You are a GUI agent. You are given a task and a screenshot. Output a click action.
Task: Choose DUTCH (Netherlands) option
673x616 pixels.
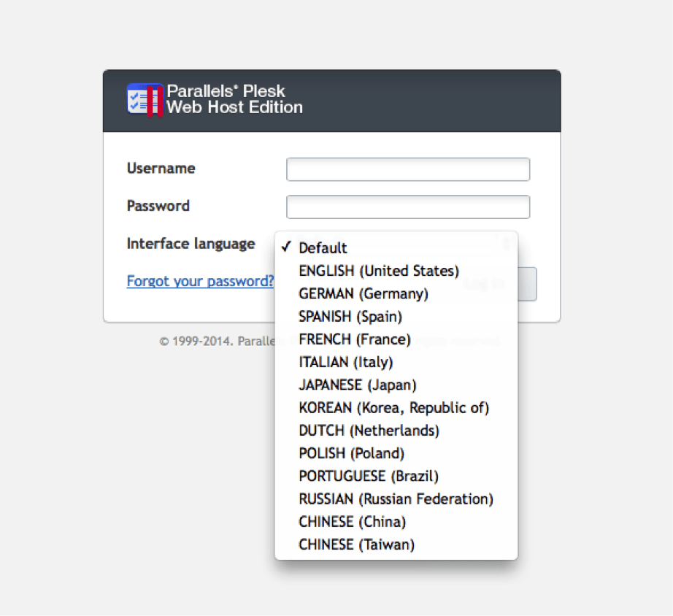(x=396, y=430)
